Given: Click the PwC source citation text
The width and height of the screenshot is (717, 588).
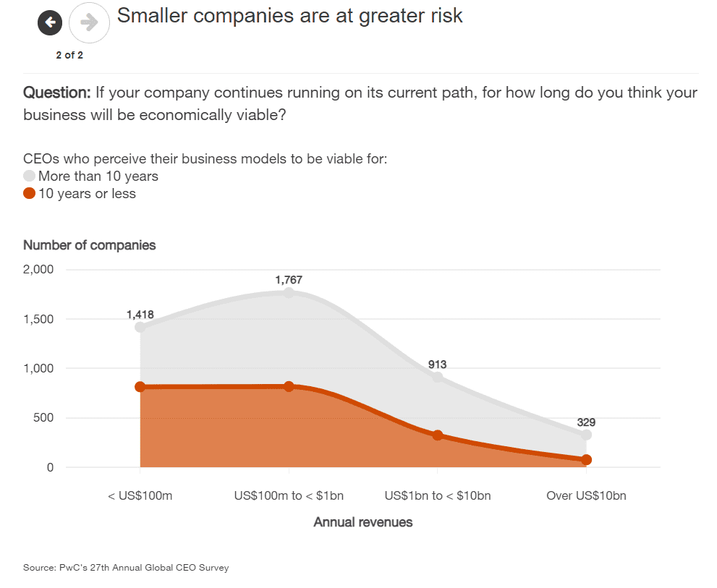Looking at the screenshot, I should point(126,568).
